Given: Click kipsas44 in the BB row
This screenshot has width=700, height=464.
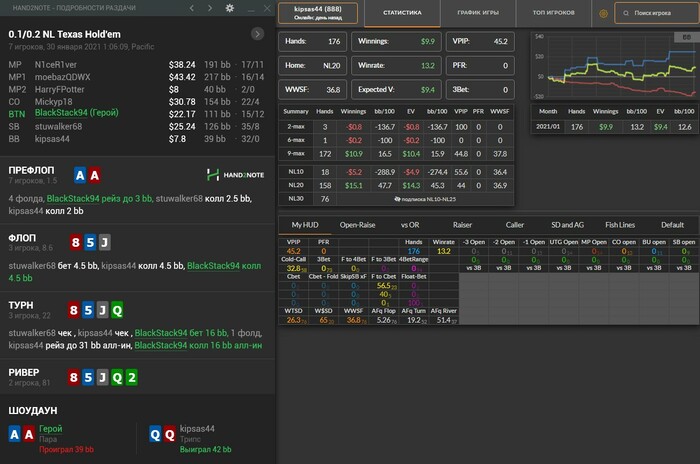Looking at the screenshot, I should click(x=52, y=139).
